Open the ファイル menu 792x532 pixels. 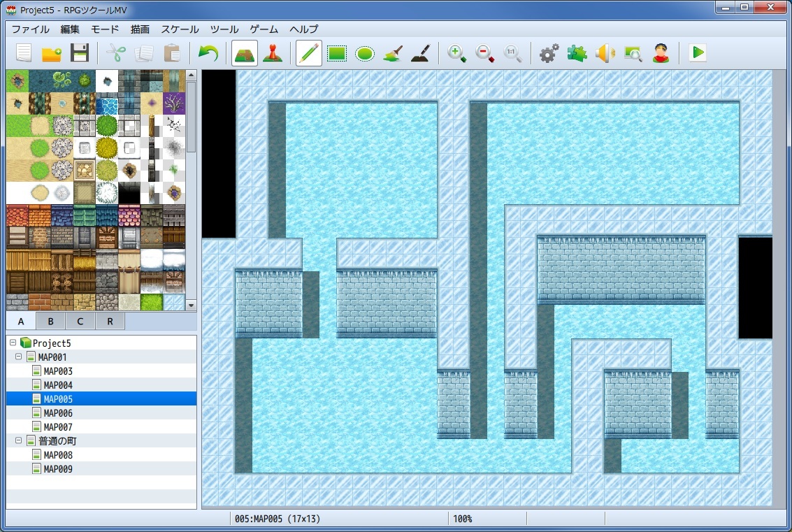(30, 29)
